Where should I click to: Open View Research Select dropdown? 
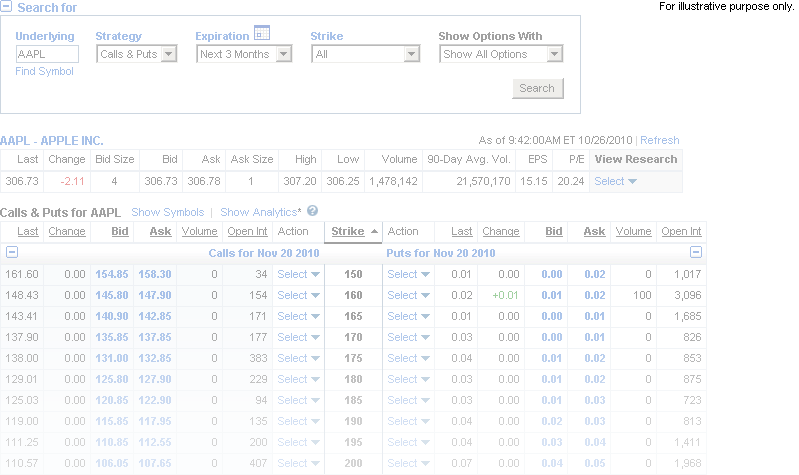[615, 182]
